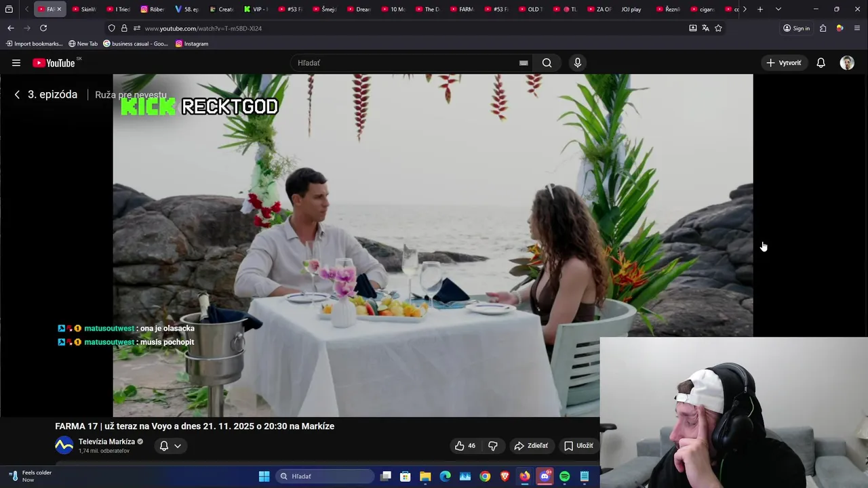868x488 pixels.
Task: Open the site shield tracking protection icon
Action: (112, 28)
